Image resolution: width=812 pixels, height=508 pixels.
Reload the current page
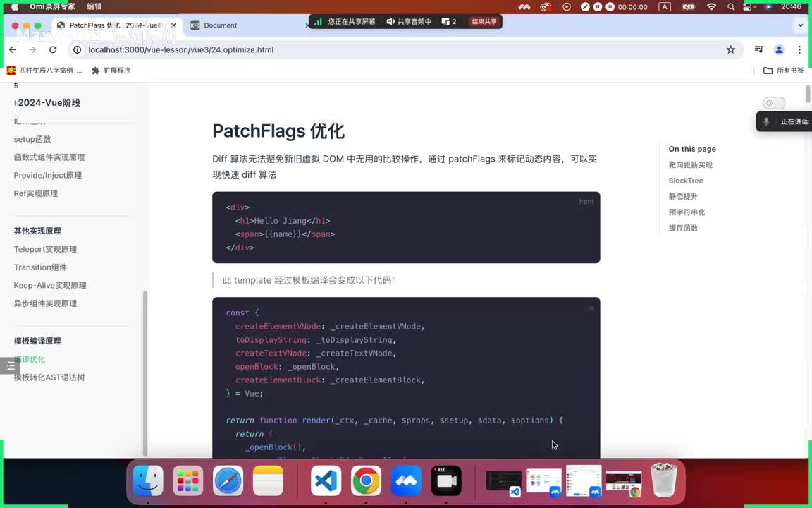(x=53, y=50)
